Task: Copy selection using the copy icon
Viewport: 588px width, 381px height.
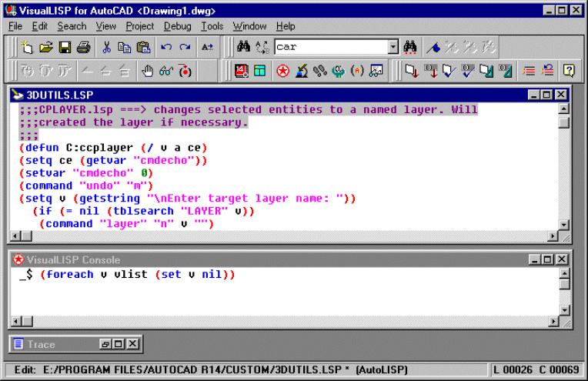Action: click(x=125, y=47)
